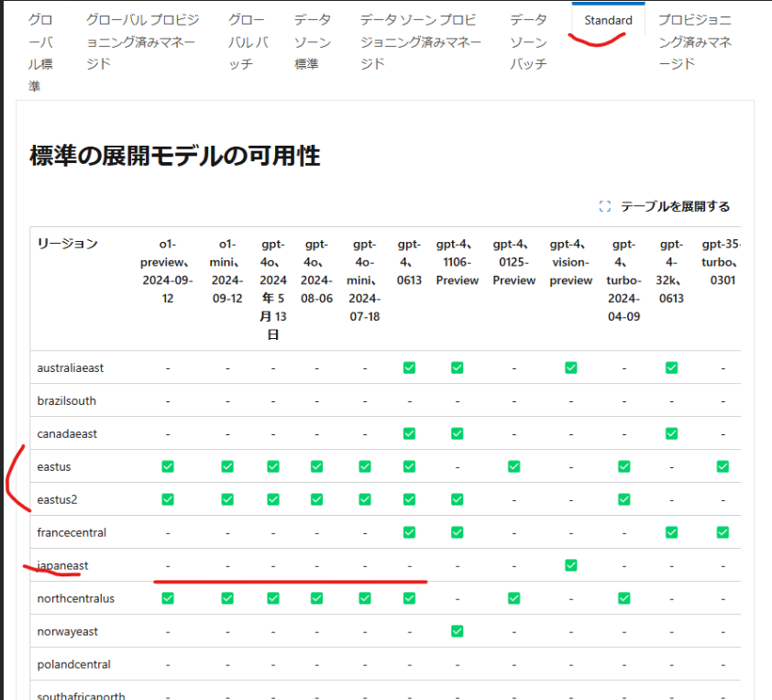Click the o1-preview 2024-09-12 column header
The height and width of the screenshot is (700, 772).
(168, 271)
